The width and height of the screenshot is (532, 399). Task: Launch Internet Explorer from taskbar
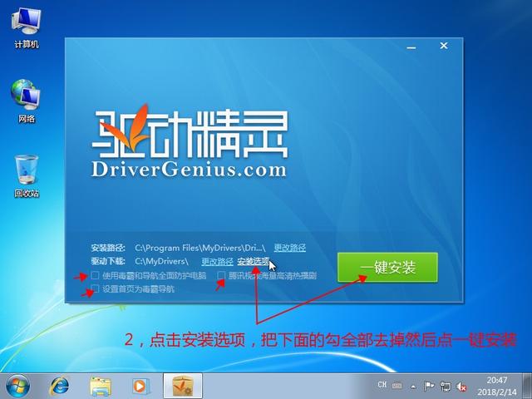(59, 386)
